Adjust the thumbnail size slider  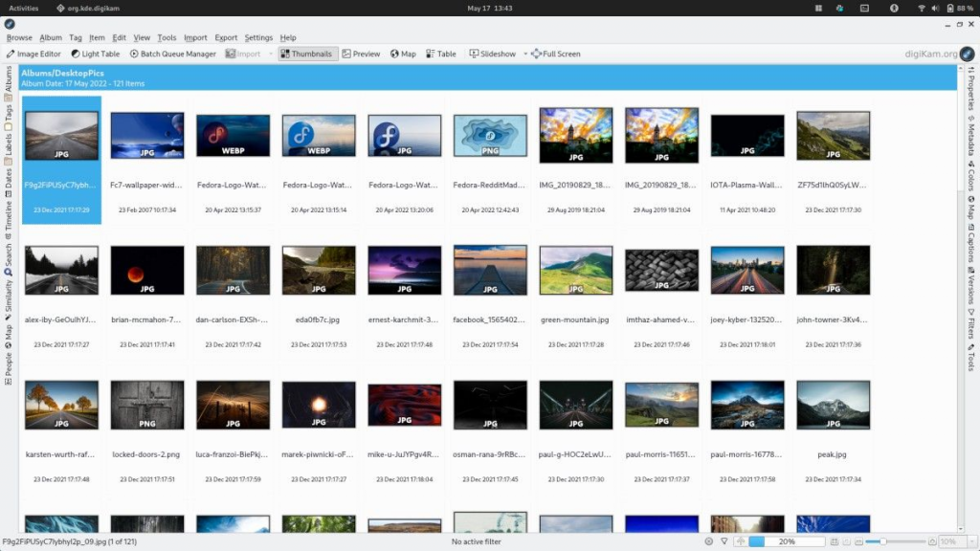click(x=895, y=541)
